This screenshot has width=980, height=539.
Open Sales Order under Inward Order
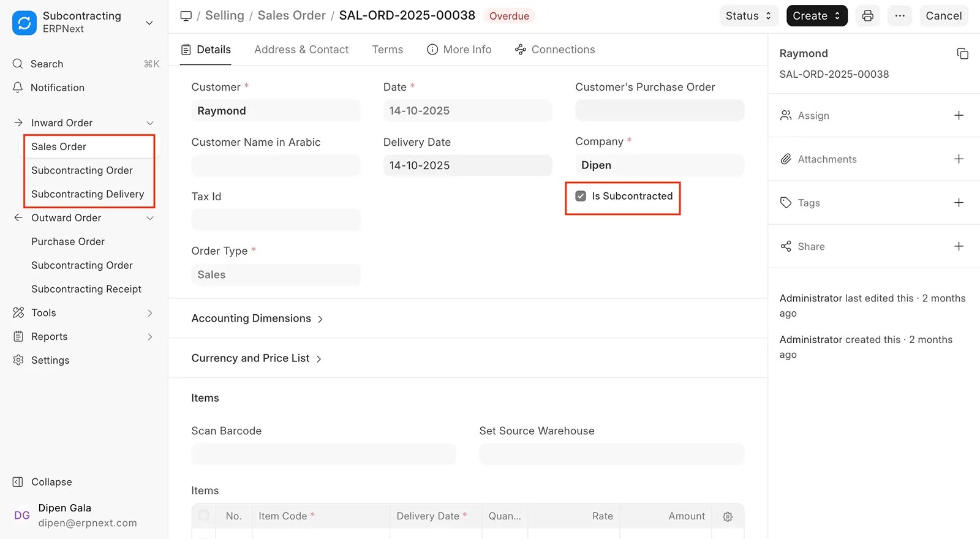(59, 146)
